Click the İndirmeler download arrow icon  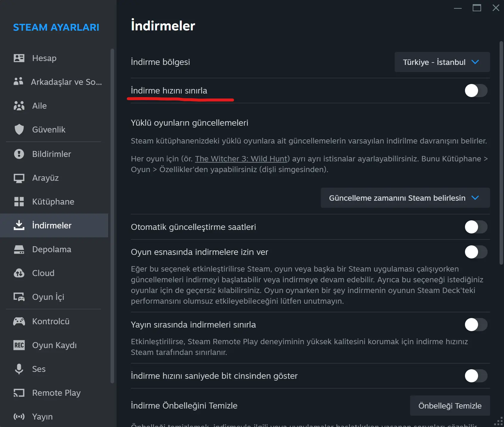19,225
